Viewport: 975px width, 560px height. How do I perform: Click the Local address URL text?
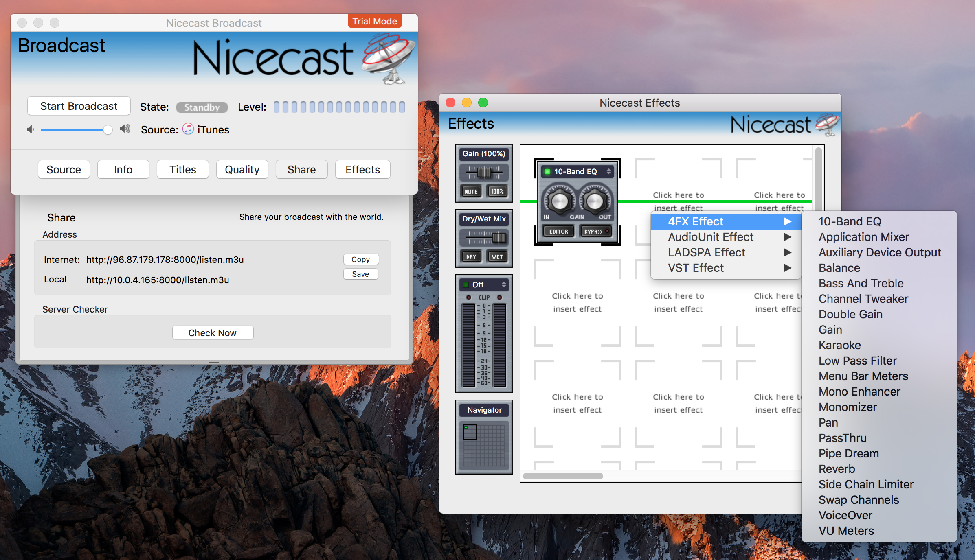coord(158,280)
